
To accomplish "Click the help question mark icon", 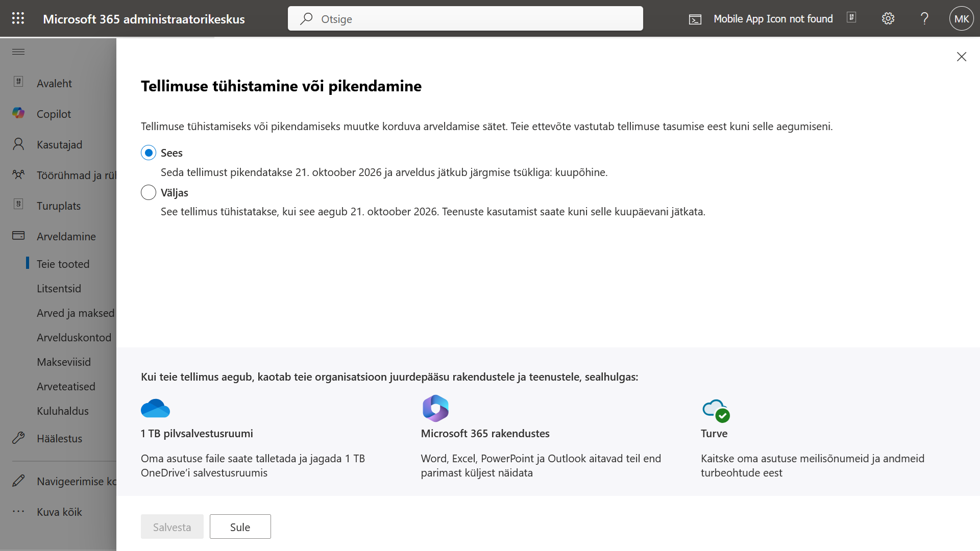I will (924, 19).
